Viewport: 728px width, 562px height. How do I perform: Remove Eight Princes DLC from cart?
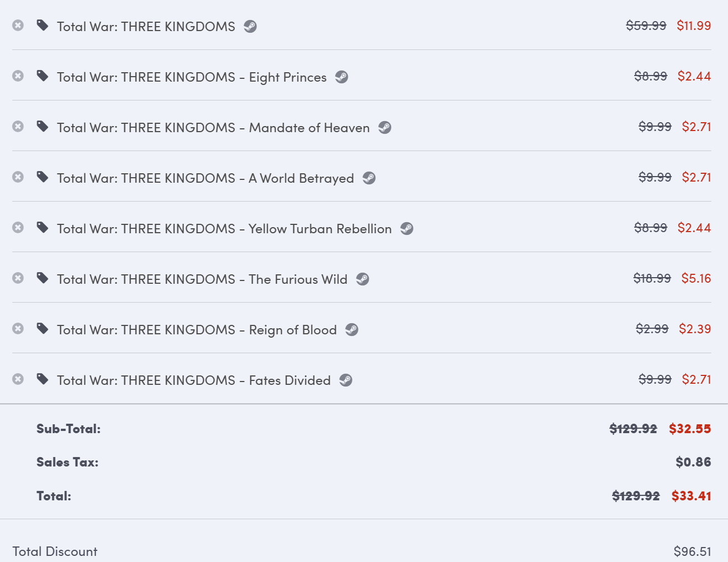(18, 76)
